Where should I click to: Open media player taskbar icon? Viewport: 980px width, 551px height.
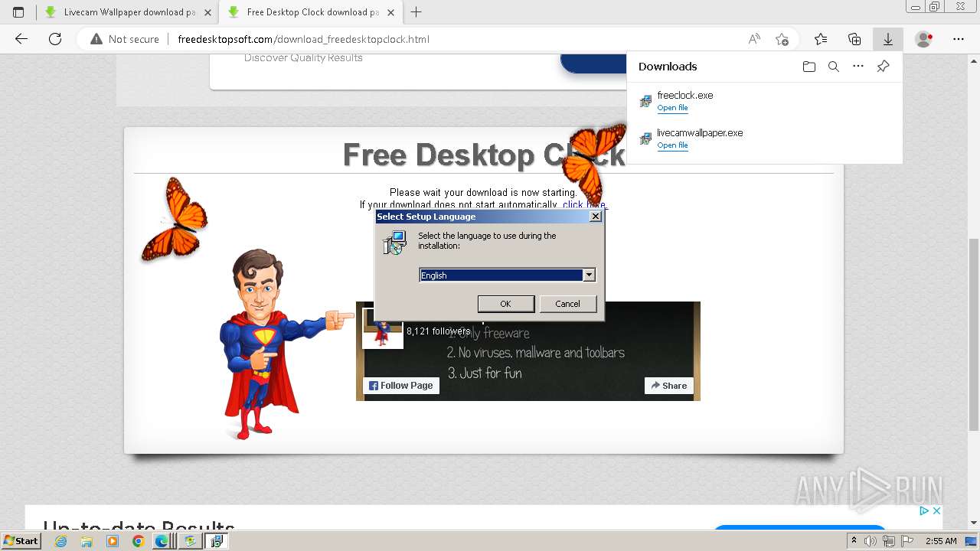tap(113, 541)
